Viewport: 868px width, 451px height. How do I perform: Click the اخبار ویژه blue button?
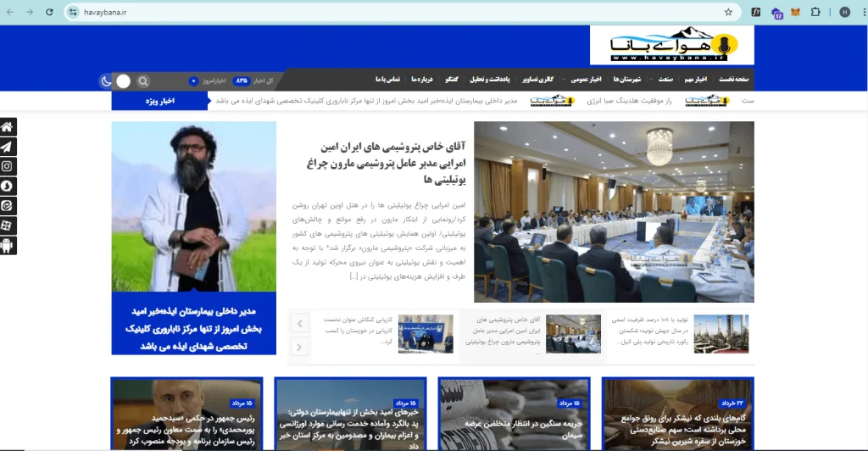click(159, 101)
